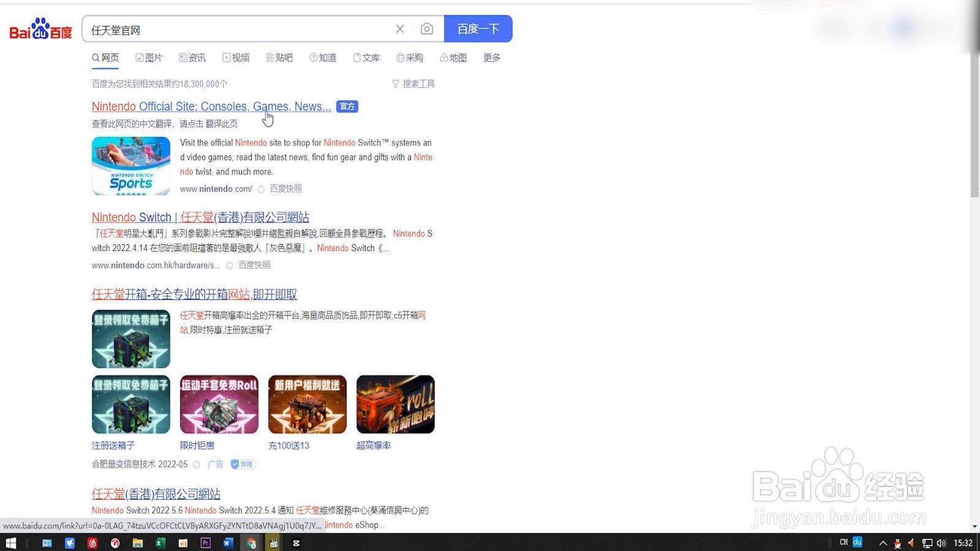Switch to the 图片 tab
980x551 pixels.
[x=150, y=57]
